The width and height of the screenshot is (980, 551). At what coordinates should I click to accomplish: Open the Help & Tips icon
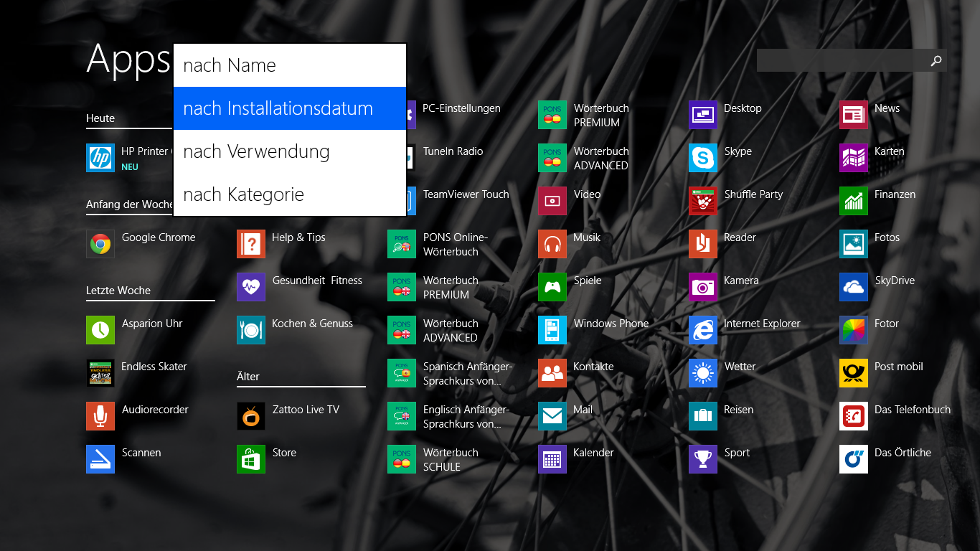pyautogui.click(x=251, y=244)
